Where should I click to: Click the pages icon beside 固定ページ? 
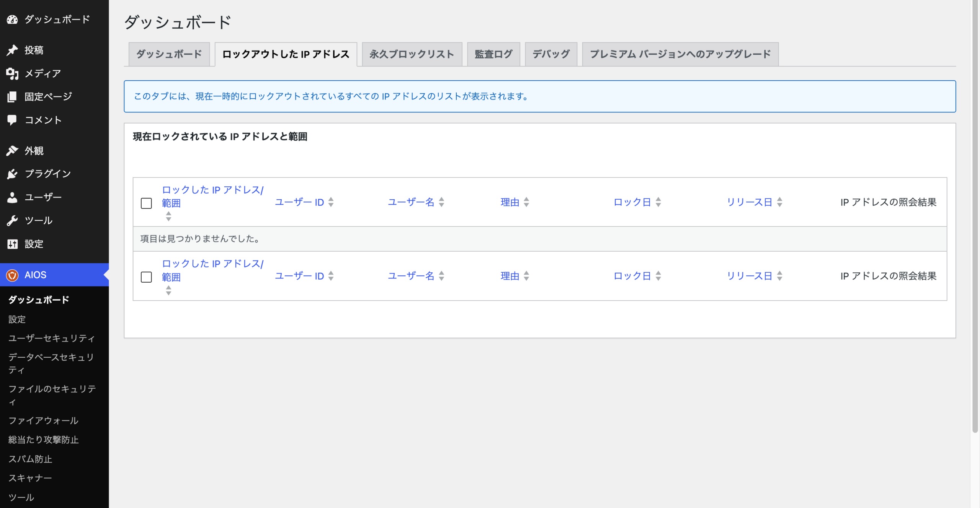click(x=12, y=97)
